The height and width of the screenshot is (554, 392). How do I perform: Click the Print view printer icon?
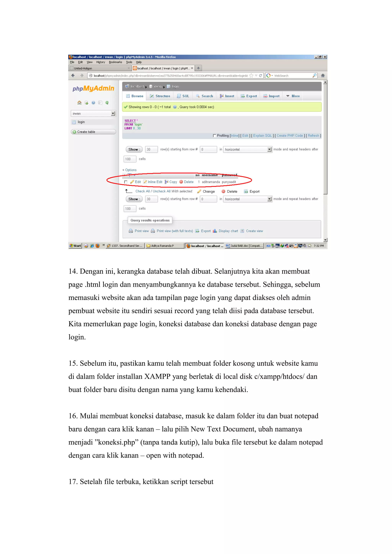coord(131,231)
